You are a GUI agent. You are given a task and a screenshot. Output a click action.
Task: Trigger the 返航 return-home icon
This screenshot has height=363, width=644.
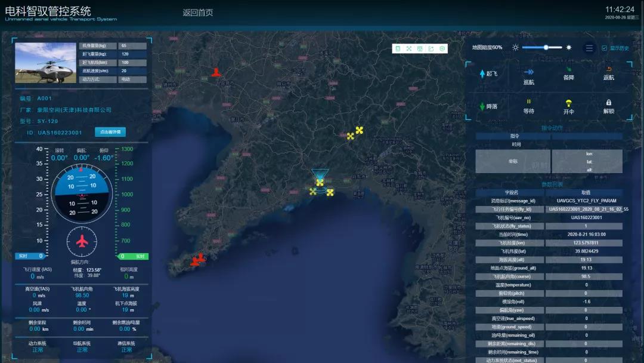609,69
